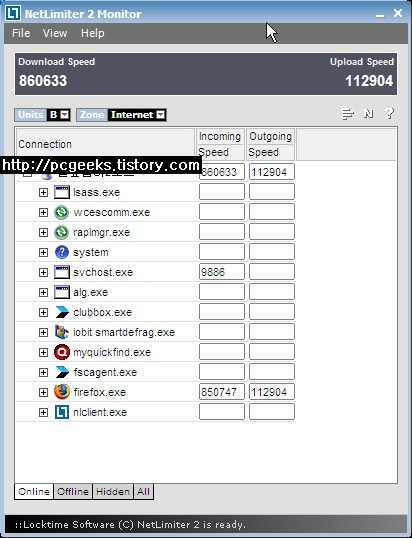The width and height of the screenshot is (412, 538).
Task: Click firefox.exe incoming speed field 850747
Action: click(222, 392)
